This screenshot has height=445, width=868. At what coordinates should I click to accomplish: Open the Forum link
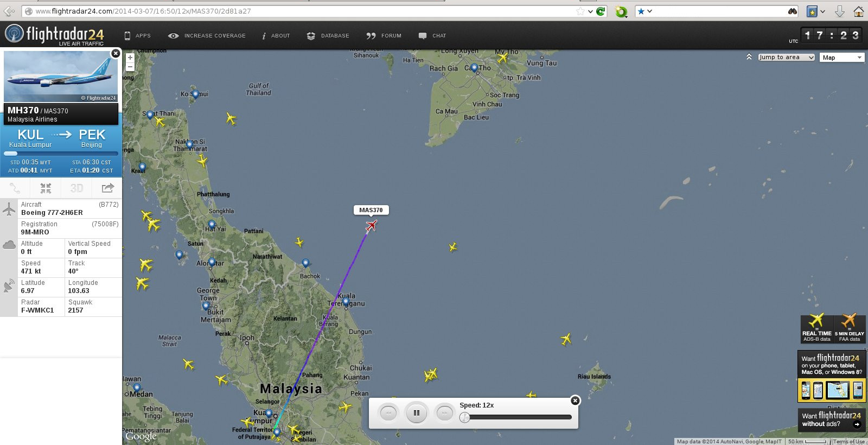pyautogui.click(x=384, y=36)
